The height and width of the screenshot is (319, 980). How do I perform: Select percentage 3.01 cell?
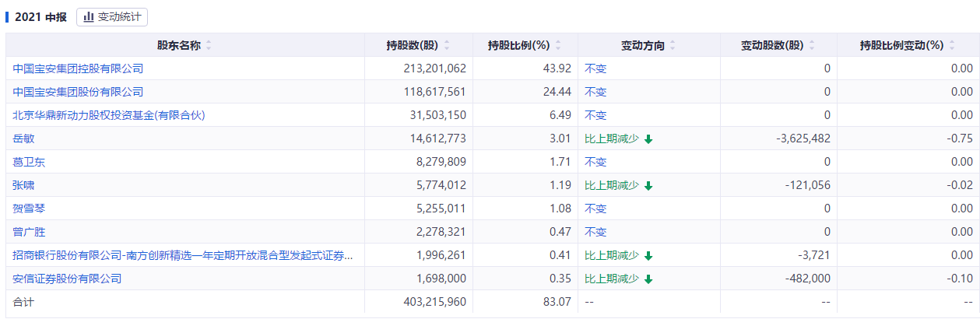click(561, 138)
